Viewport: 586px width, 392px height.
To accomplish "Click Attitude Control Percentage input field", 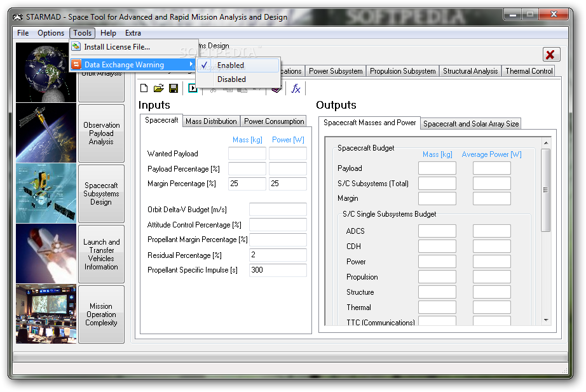I will point(278,224).
